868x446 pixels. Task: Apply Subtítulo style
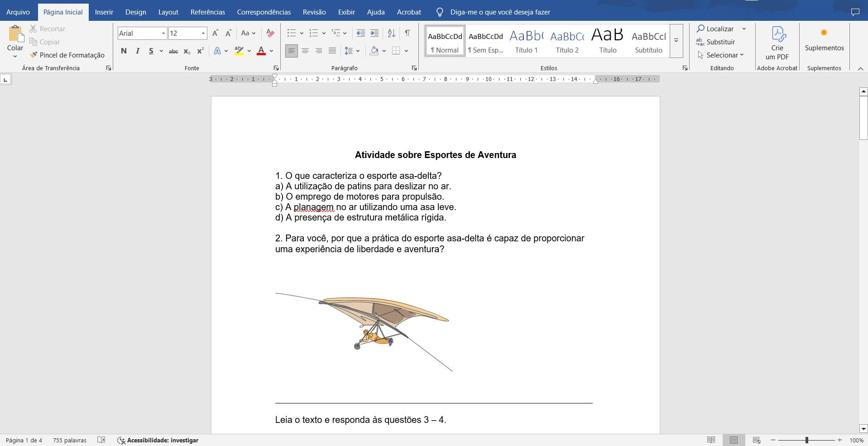(649, 41)
